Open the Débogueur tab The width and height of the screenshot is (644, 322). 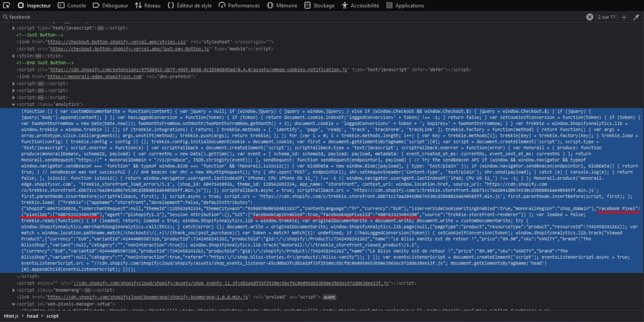(x=110, y=5)
